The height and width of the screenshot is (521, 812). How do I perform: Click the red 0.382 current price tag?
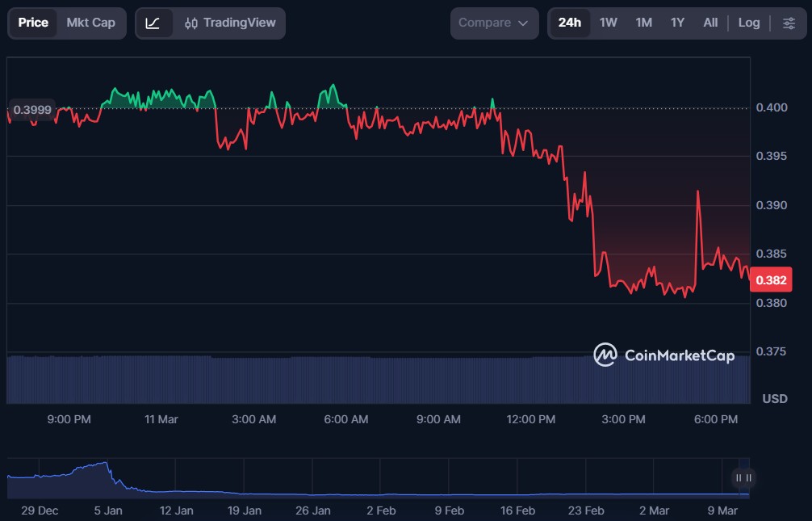[771, 280]
